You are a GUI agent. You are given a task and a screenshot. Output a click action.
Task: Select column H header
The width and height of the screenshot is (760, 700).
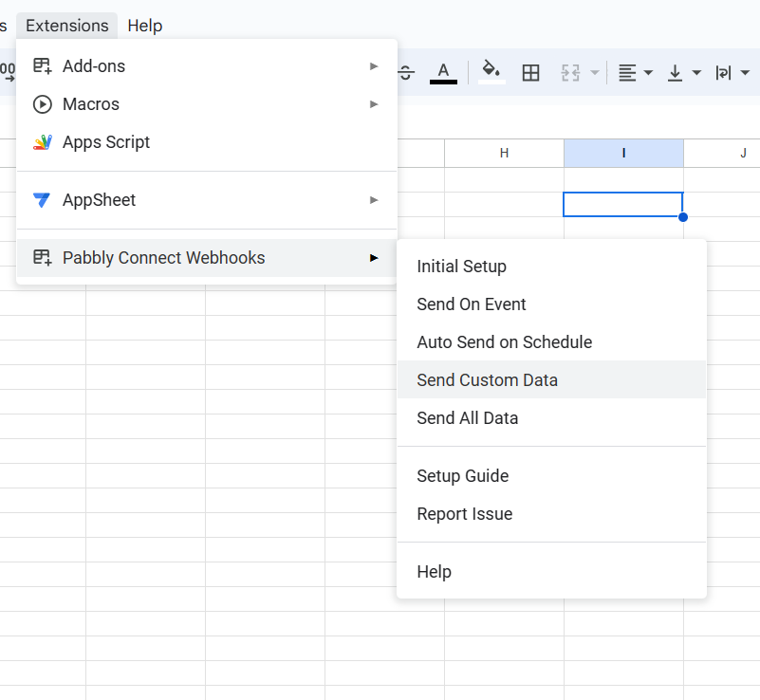coord(504,153)
